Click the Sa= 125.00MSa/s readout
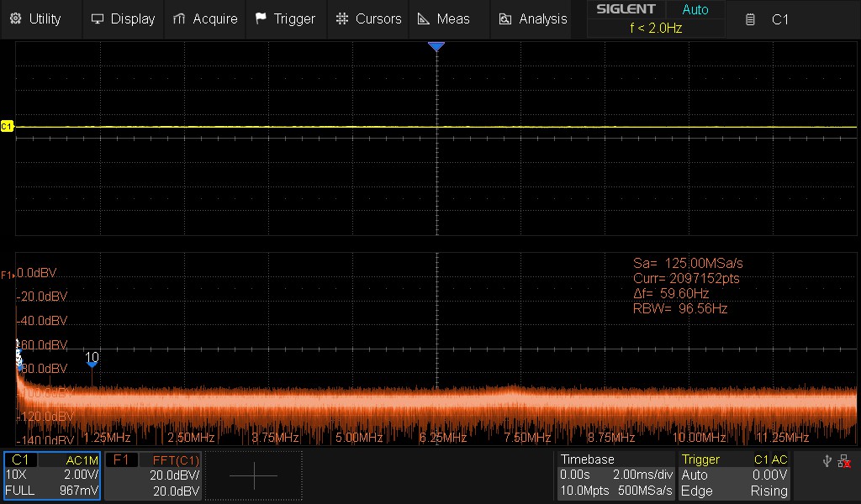Screen dimensions: 861x504 pos(688,263)
